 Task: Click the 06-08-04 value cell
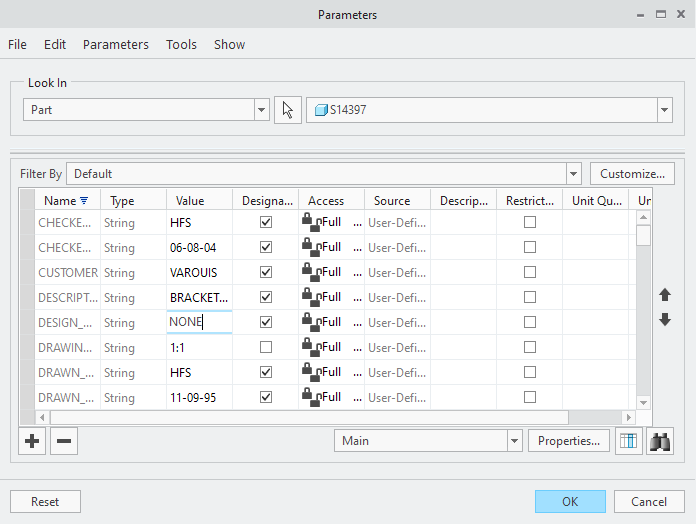click(199, 247)
